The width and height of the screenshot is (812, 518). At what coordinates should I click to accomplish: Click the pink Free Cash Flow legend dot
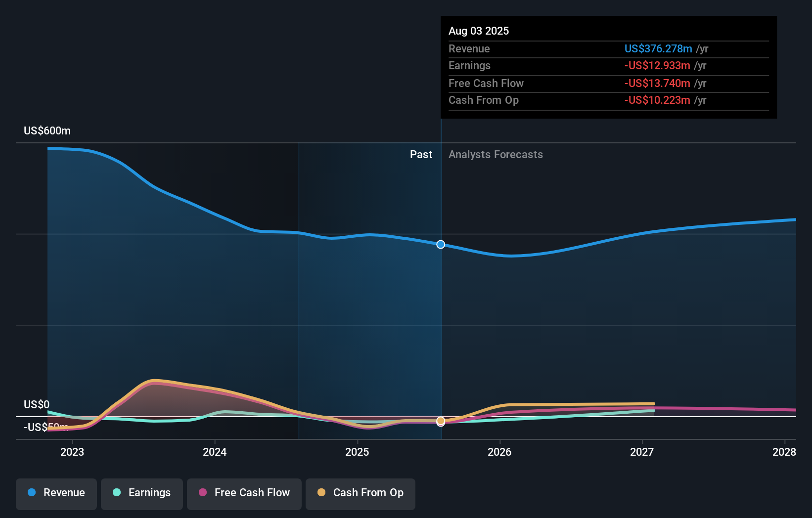pyautogui.click(x=204, y=493)
